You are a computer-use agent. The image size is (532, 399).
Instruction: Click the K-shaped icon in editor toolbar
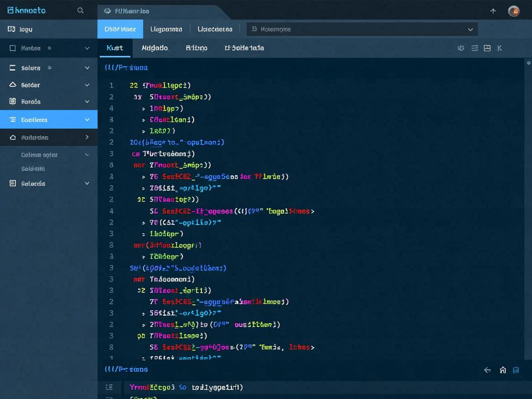tap(500, 48)
